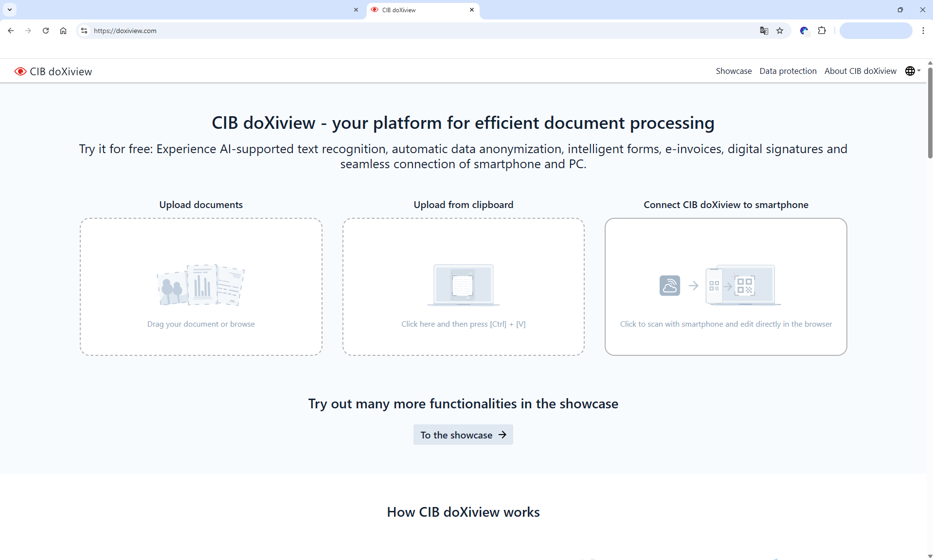The height and width of the screenshot is (560, 933).
Task: Click the Drag your document or browse text
Action: click(x=201, y=324)
